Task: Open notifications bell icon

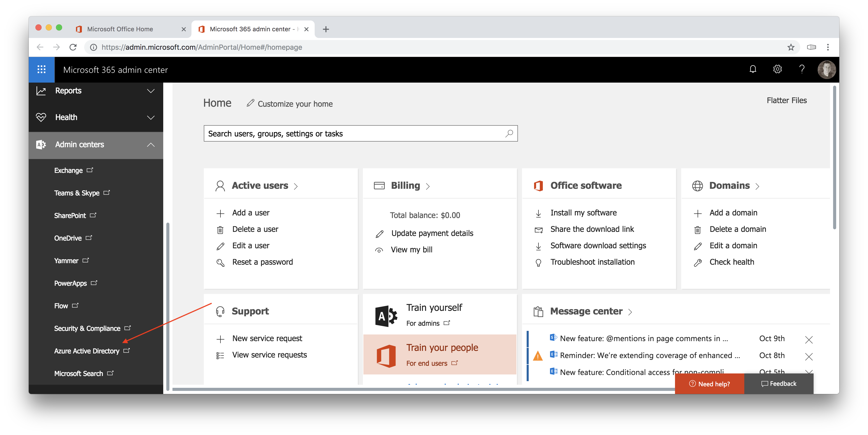Action: click(x=753, y=69)
